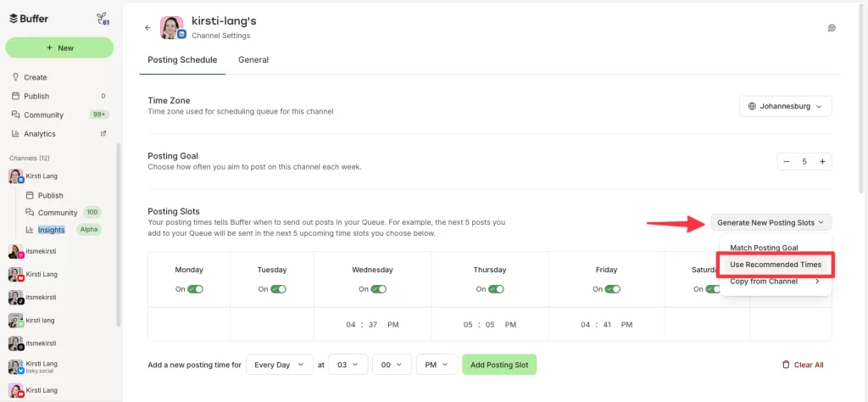Toggle Tuesday posting off
Screen dimensions: 868x402
click(x=278, y=289)
